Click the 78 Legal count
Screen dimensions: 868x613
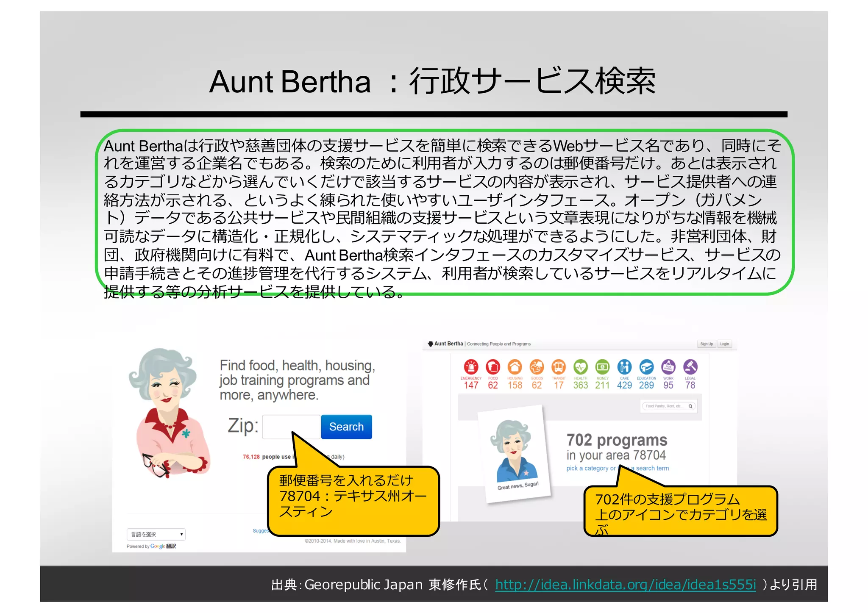coord(690,385)
